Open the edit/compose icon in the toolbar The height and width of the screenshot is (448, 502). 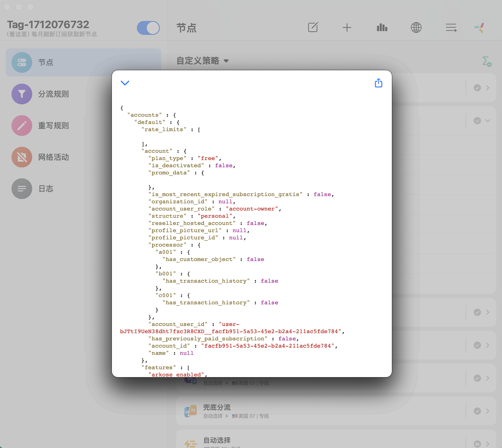coord(313,28)
